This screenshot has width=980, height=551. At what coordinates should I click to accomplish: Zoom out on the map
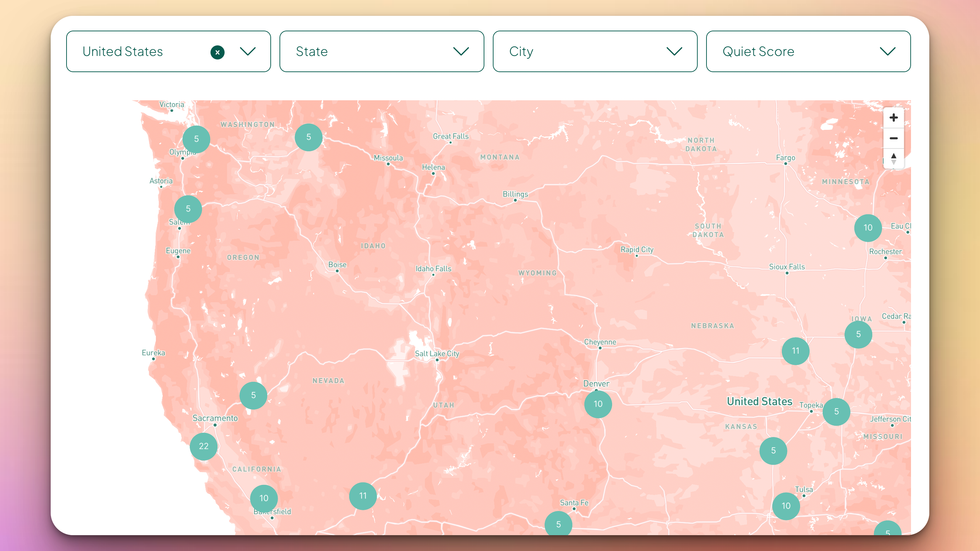pos(893,138)
